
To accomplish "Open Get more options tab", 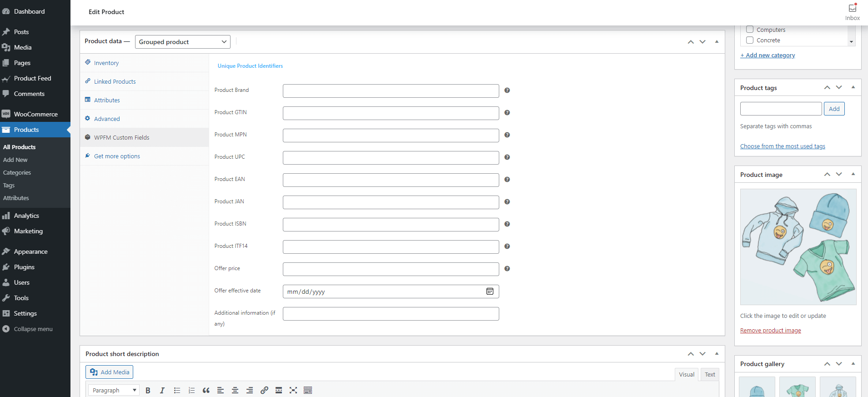I will [145, 156].
